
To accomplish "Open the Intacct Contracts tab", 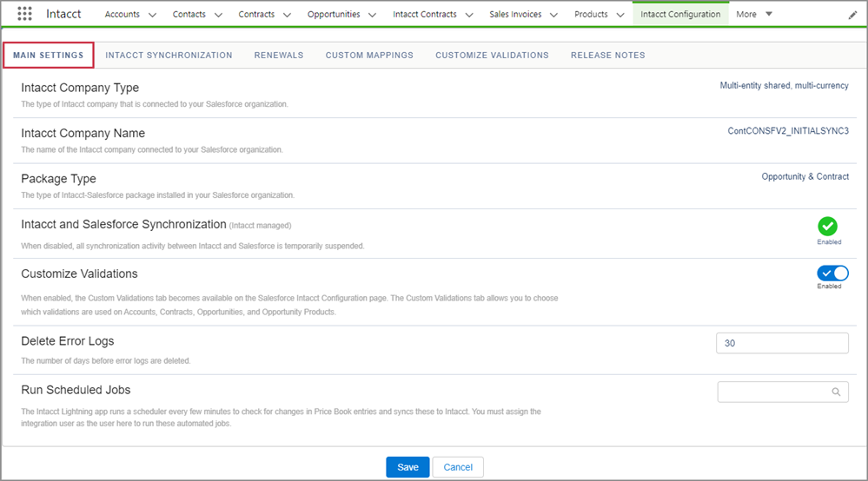I will (425, 15).
